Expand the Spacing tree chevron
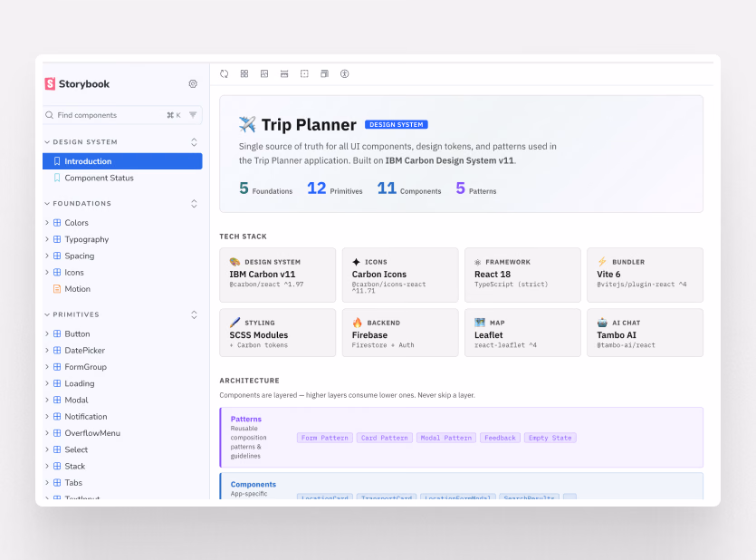This screenshot has width=756, height=560. [47, 256]
